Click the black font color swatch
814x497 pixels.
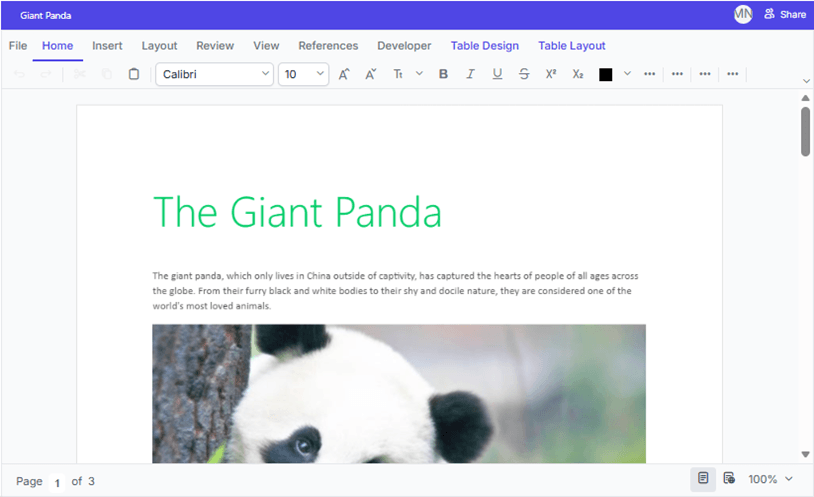click(x=605, y=75)
